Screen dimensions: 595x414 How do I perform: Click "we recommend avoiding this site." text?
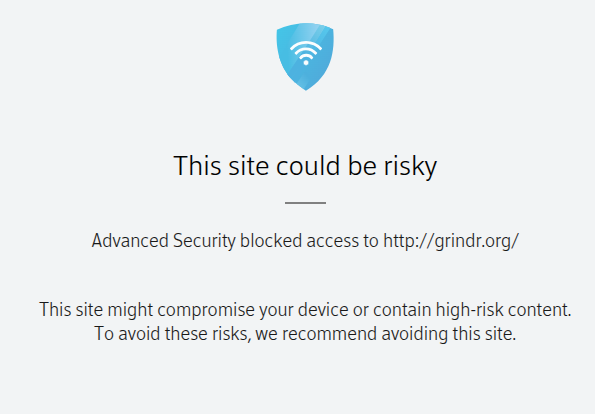coord(386,334)
